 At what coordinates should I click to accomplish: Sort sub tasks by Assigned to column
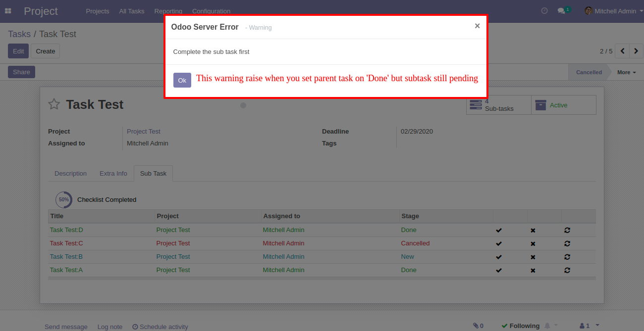pos(330,216)
